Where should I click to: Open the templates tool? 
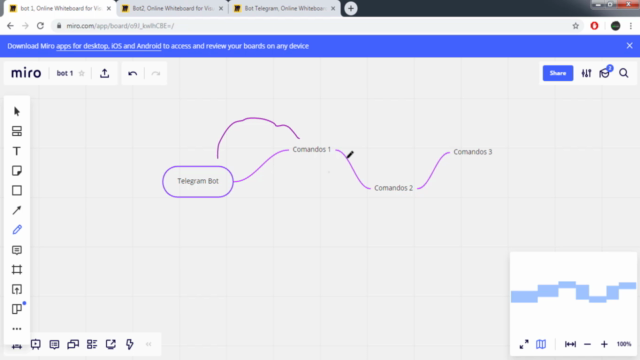(17, 131)
